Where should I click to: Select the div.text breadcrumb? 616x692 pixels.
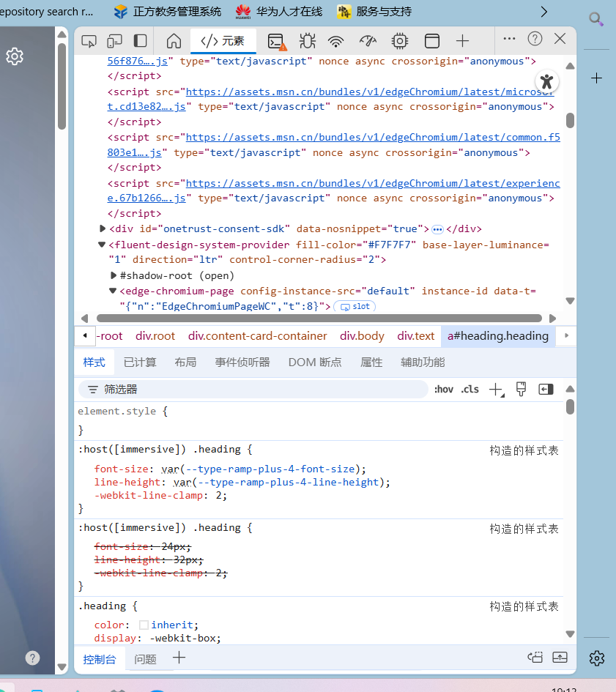[415, 336]
